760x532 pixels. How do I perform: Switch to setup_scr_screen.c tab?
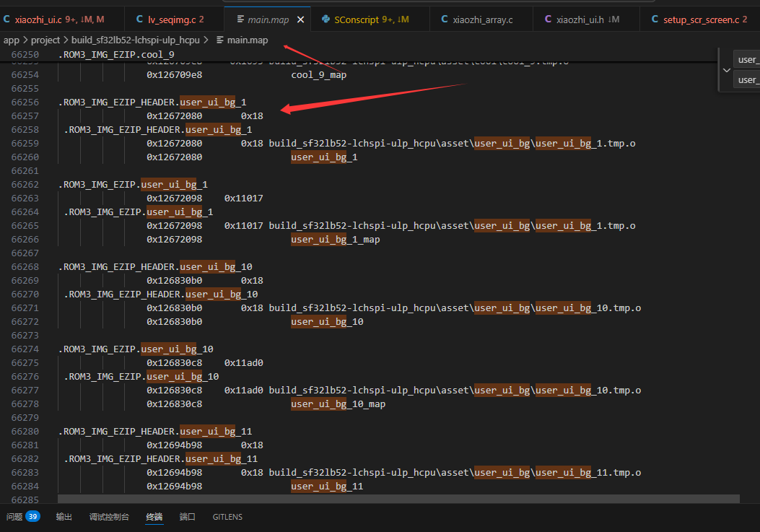click(x=699, y=19)
